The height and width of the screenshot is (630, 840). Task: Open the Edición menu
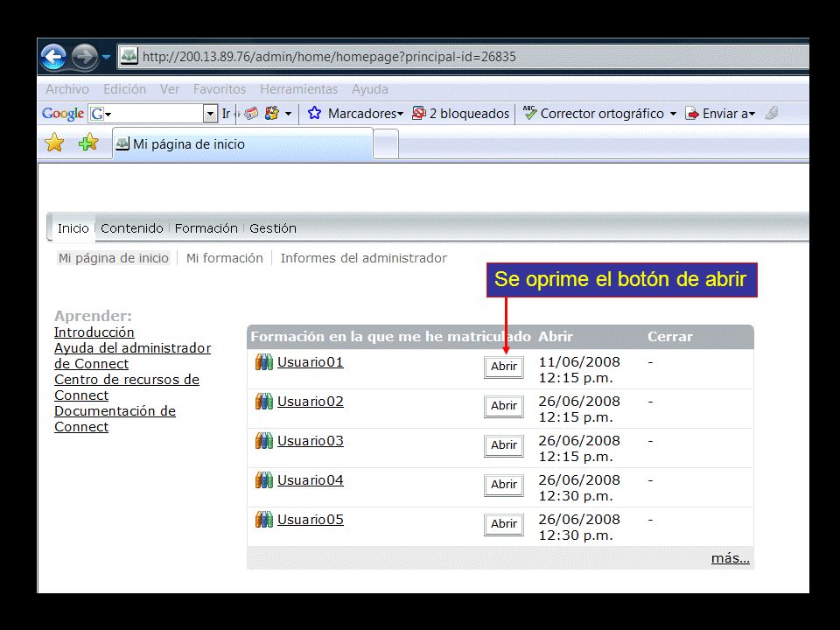pyautogui.click(x=124, y=89)
